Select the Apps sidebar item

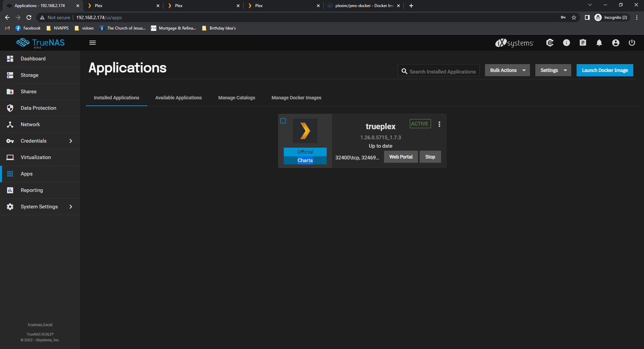point(40,174)
